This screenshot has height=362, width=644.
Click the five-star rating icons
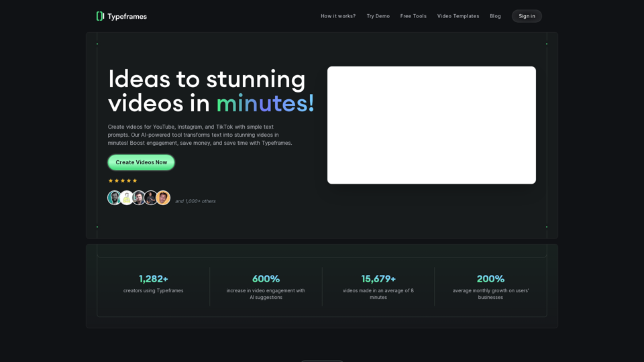point(122,180)
